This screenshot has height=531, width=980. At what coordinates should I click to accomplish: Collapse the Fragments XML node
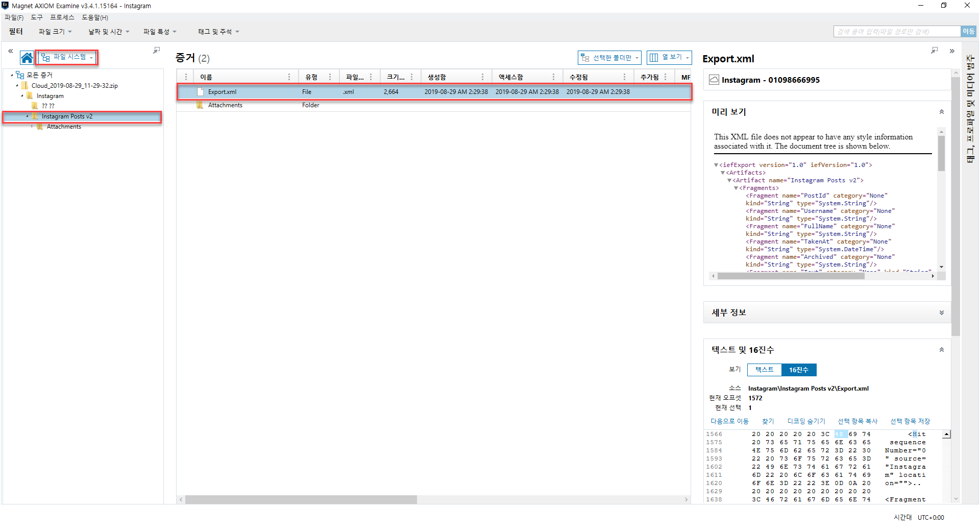point(736,188)
